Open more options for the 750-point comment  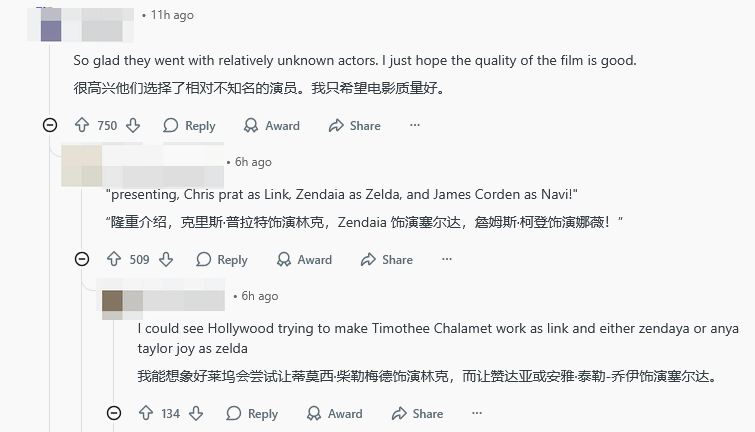(x=415, y=126)
